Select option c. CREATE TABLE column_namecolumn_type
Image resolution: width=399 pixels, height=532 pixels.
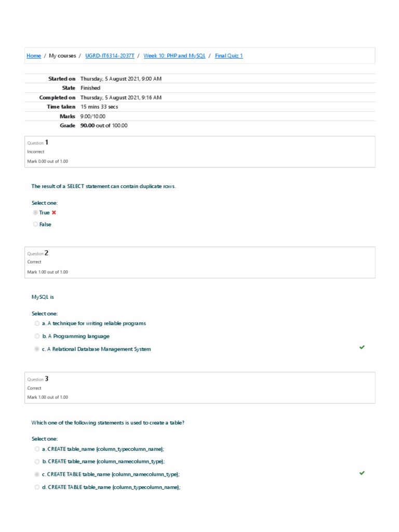pyautogui.click(x=37, y=474)
